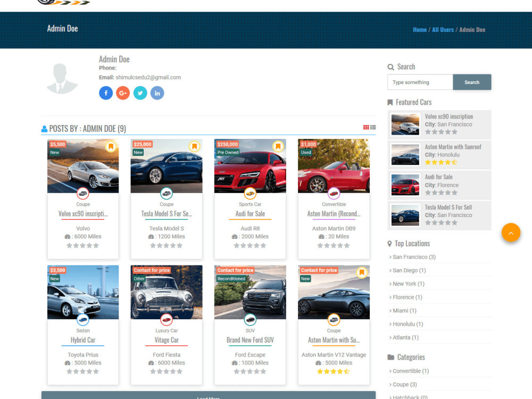
Task: Click the Coupe label on Volvo card
Action: (83, 204)
